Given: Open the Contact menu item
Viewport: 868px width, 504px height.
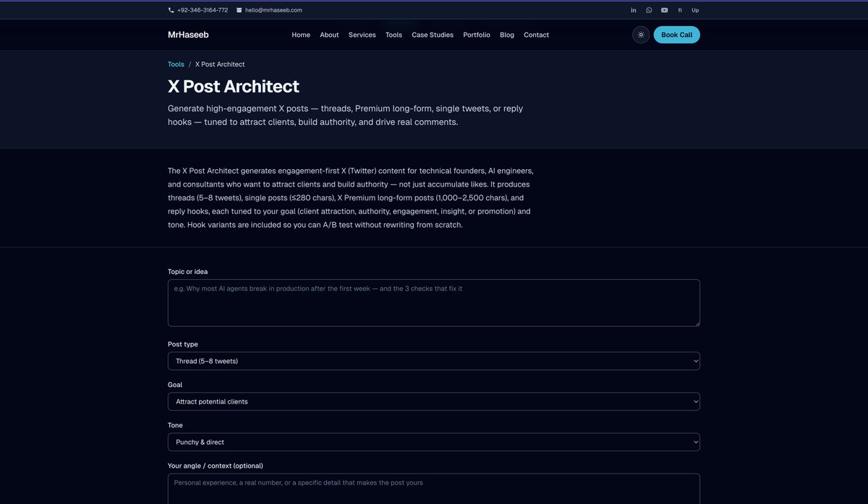Looking at the screenshot, I should [536, 35].
